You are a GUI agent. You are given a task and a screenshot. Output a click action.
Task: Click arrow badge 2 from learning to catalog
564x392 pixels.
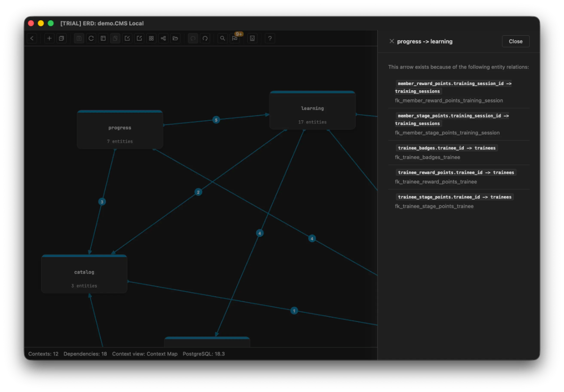click(198, 192)
